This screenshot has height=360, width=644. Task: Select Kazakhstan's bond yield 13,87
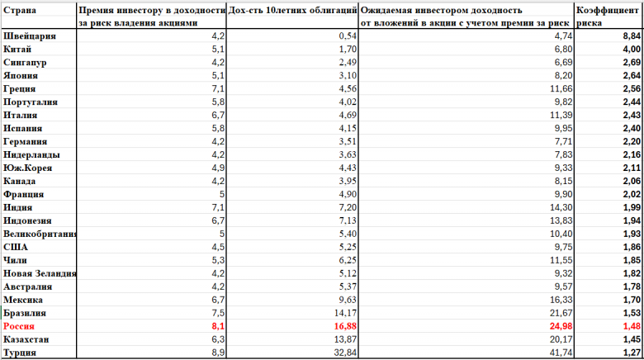coord(345,339)
